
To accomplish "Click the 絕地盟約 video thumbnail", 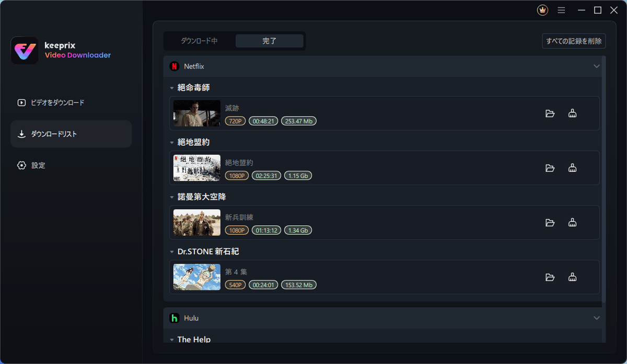I will [x=197, y=168].
